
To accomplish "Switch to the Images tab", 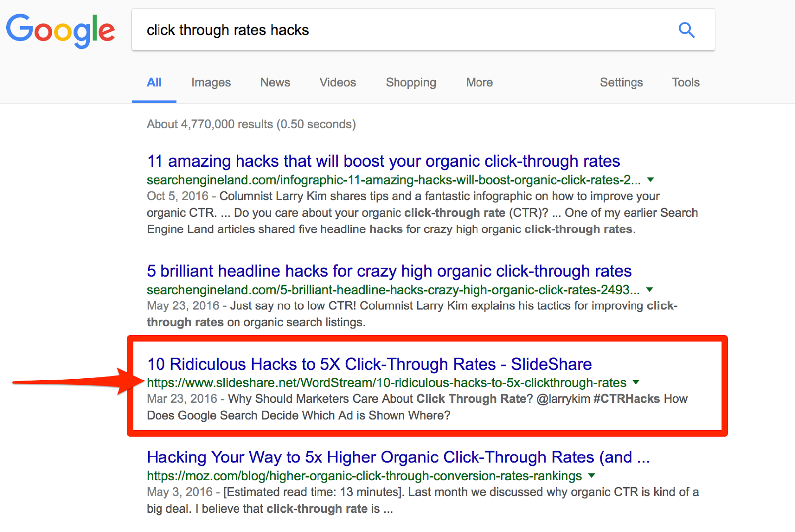I will click(211, 82).
